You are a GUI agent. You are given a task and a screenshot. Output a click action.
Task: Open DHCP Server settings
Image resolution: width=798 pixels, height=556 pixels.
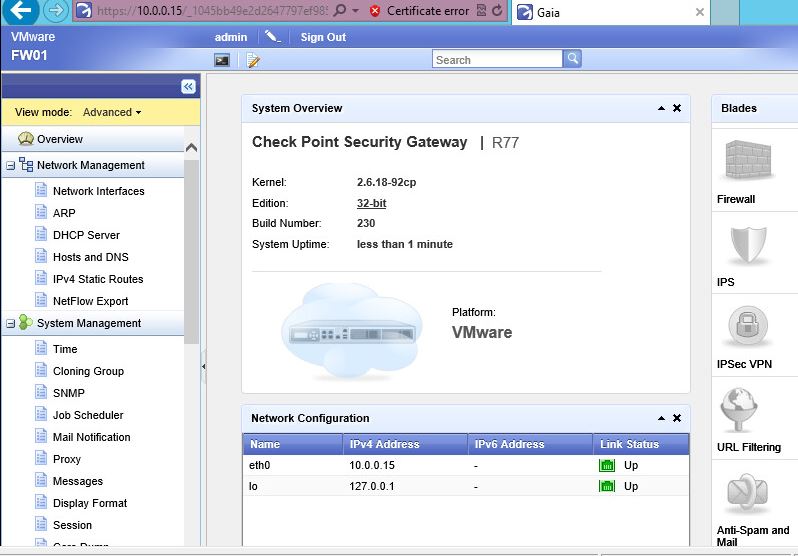coord(86,235)
